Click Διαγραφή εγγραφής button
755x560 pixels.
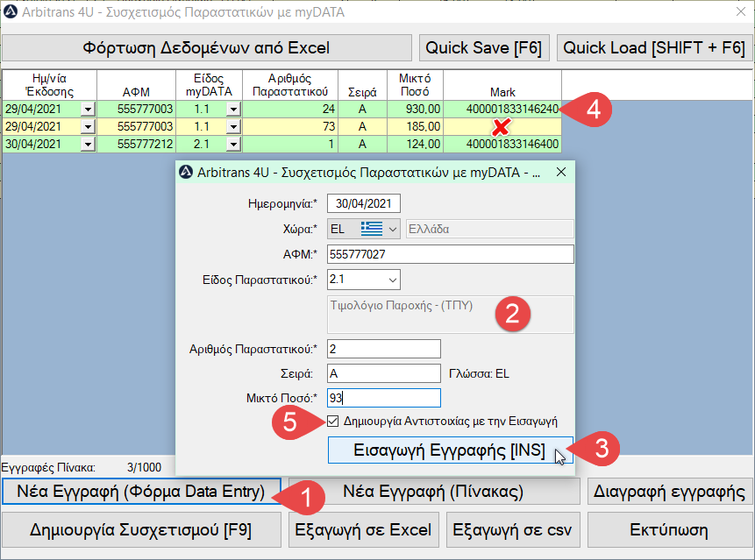click(x=669, y=491)
